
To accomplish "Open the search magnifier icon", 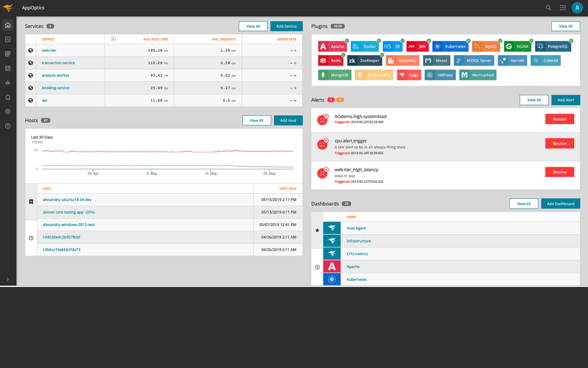I will coord(548,7).
